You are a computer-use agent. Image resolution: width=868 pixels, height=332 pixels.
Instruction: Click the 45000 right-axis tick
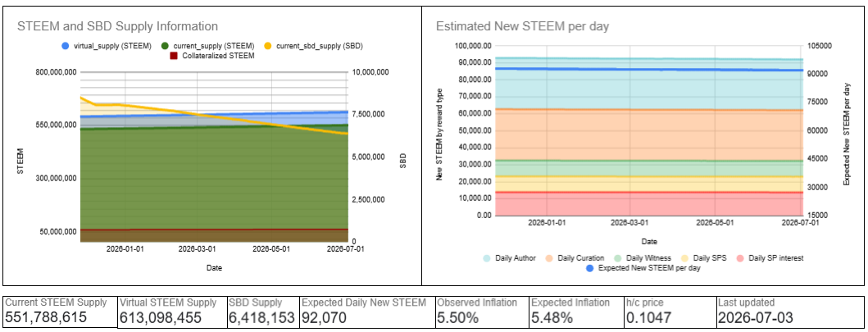pos(816,159)
